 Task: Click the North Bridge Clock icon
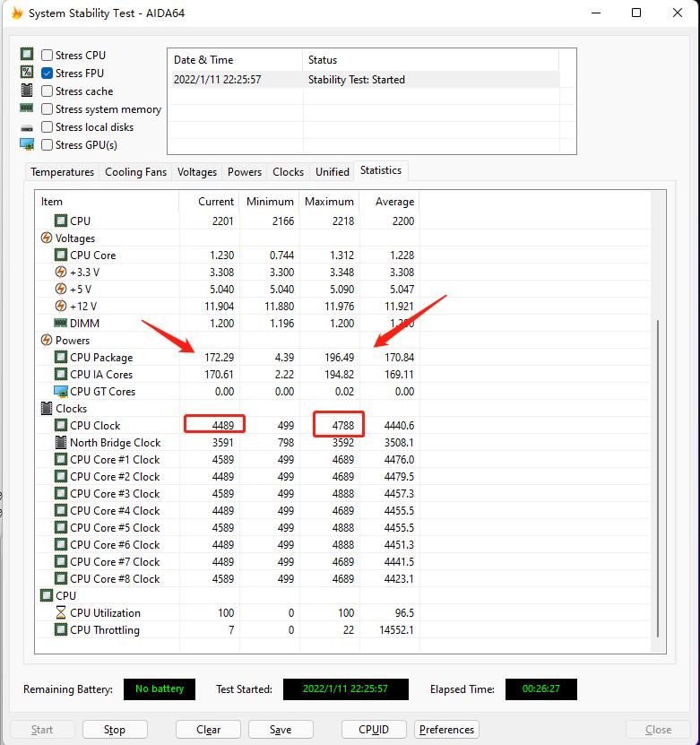[61, 442]
